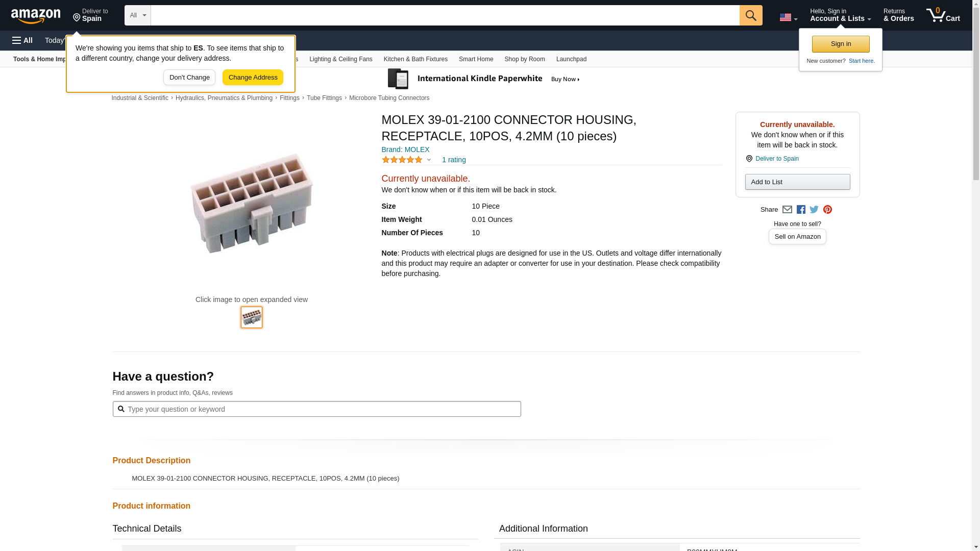Click the question search input field

click(x=322, y=409)
